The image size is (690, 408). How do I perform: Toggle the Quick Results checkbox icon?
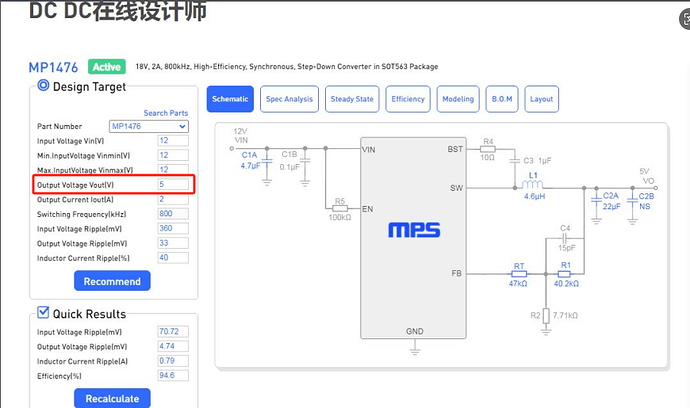[43, 312]
